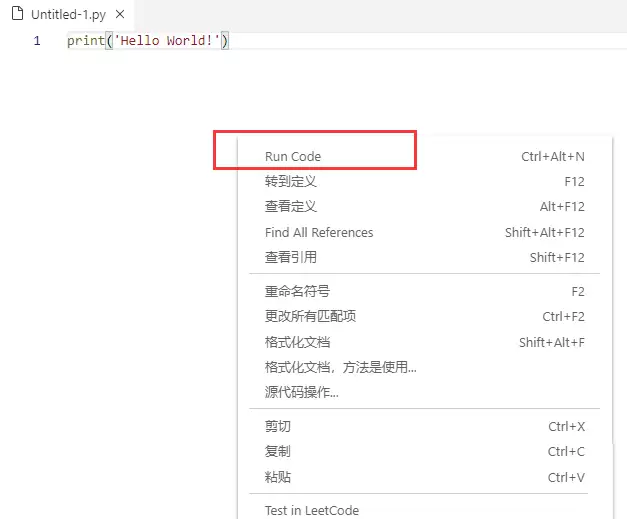This screenshot has height=519, width=627.
Task: Click 格式化文档 with Shift+Alt+F shortcut
Action: pos(297,342)
